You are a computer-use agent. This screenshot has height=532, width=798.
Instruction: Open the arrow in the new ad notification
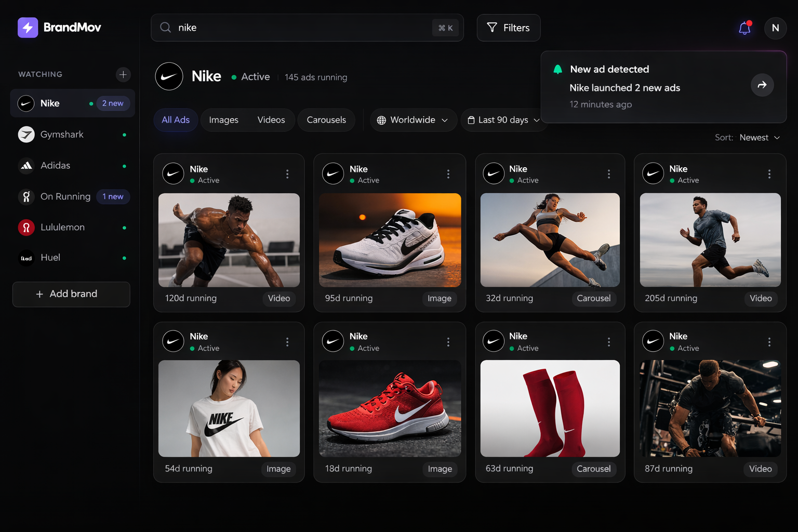point(762,85)
